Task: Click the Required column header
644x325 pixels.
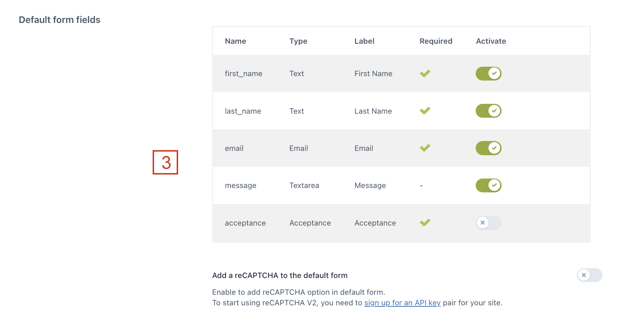Action: click(436, 41)
